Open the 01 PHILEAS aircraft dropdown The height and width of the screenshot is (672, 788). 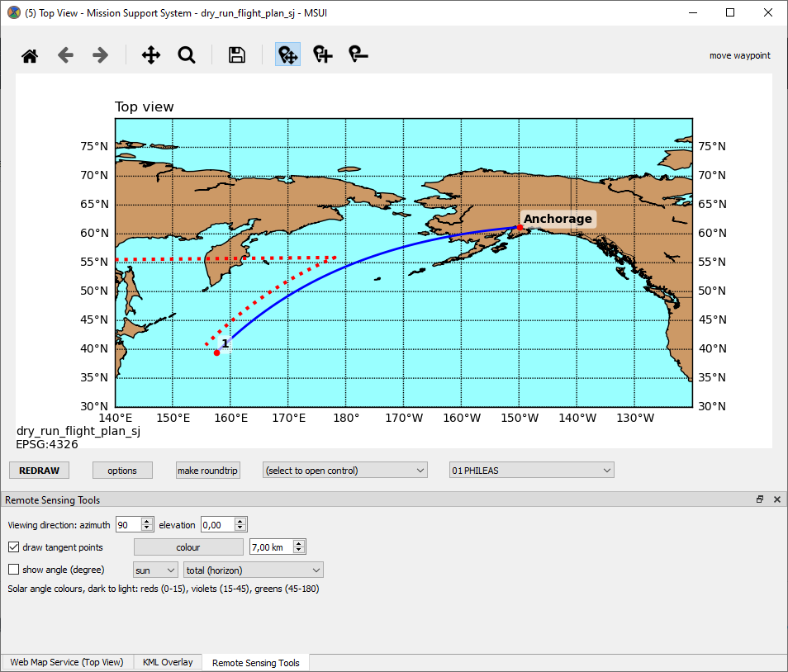pos(531,470)
